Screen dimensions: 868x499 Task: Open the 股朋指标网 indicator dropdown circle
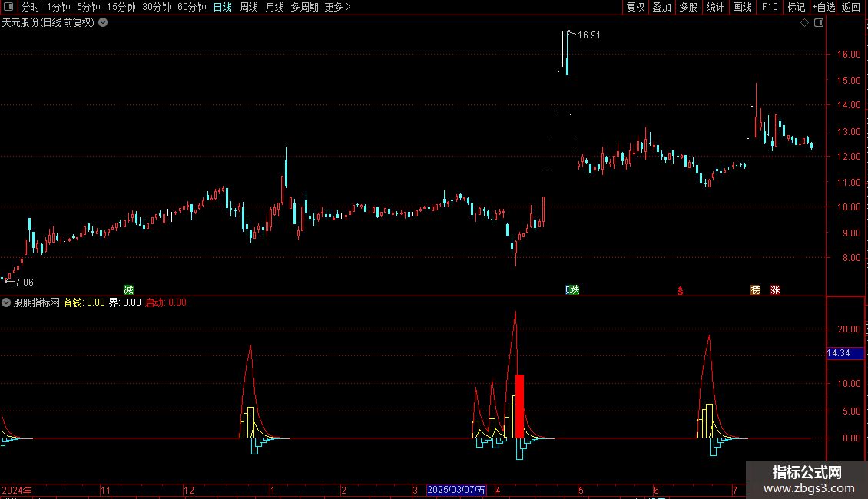pos(6,302)
